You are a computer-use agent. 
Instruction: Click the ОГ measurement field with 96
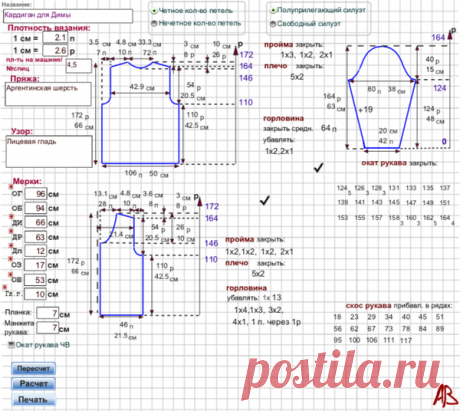click(x=36, y=194)
